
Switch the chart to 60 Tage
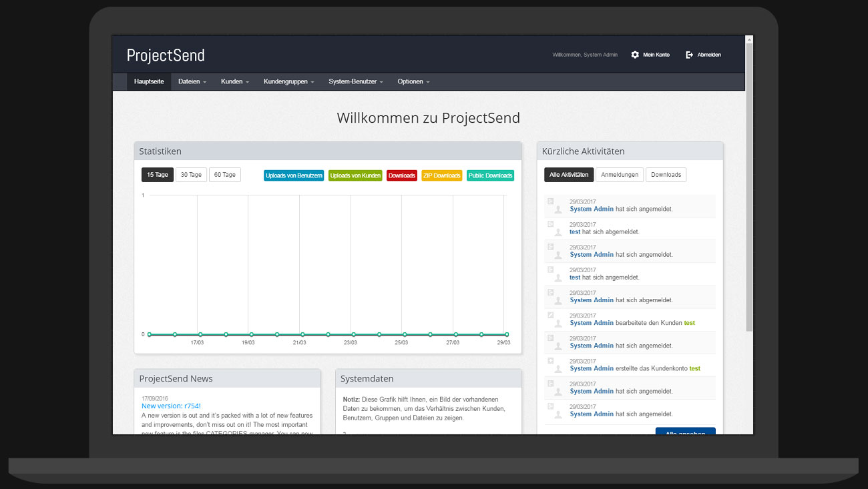[225, 175]
